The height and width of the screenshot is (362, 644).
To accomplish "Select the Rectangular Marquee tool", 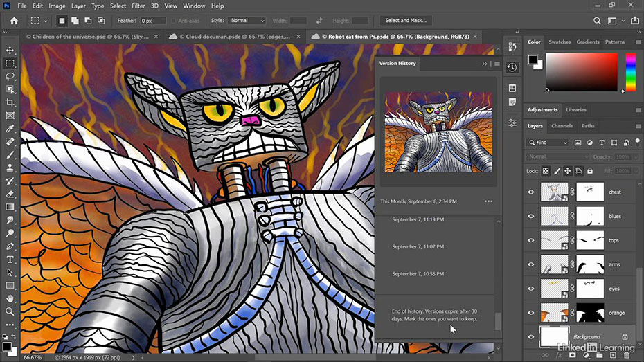I will [10, 63].
